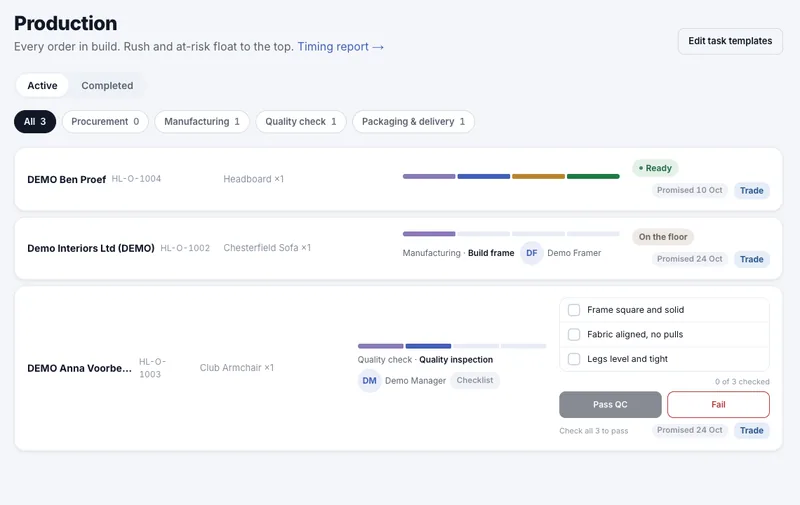The width and height of the screenshot is (800, 505).
Task: Open the Timing report link
Action: [340, 46]
